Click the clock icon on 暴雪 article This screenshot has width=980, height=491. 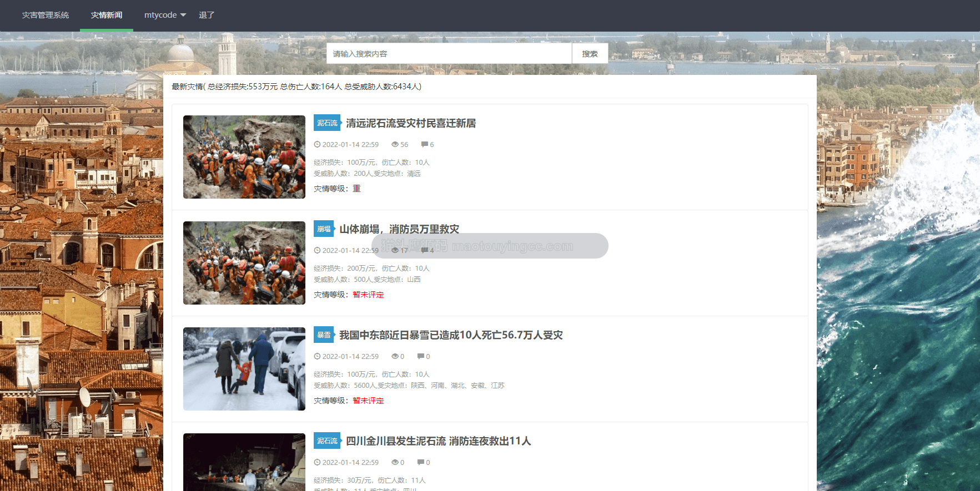click(x=317, y=356)
